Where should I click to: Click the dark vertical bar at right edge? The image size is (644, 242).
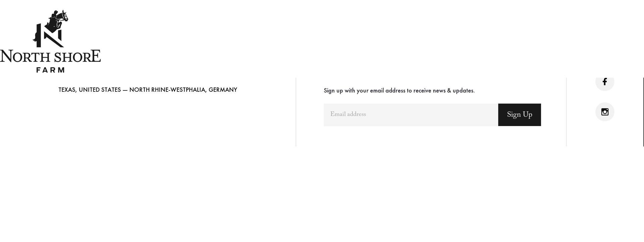pyautogui.click(x=643, y=112)
